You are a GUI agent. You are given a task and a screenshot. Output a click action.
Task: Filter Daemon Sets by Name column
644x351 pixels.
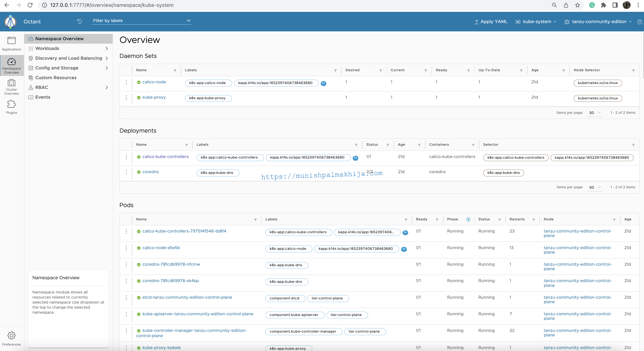(175, 70)
